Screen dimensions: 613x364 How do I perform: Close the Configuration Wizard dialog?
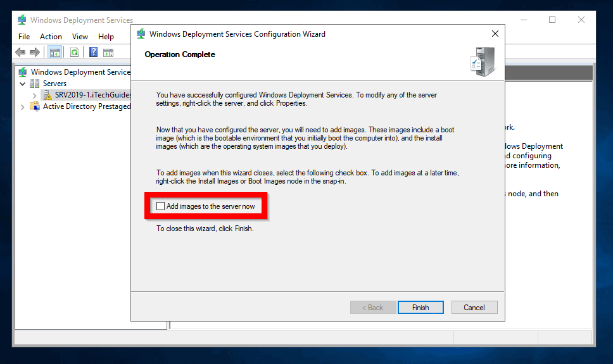[x=495, y=34]
